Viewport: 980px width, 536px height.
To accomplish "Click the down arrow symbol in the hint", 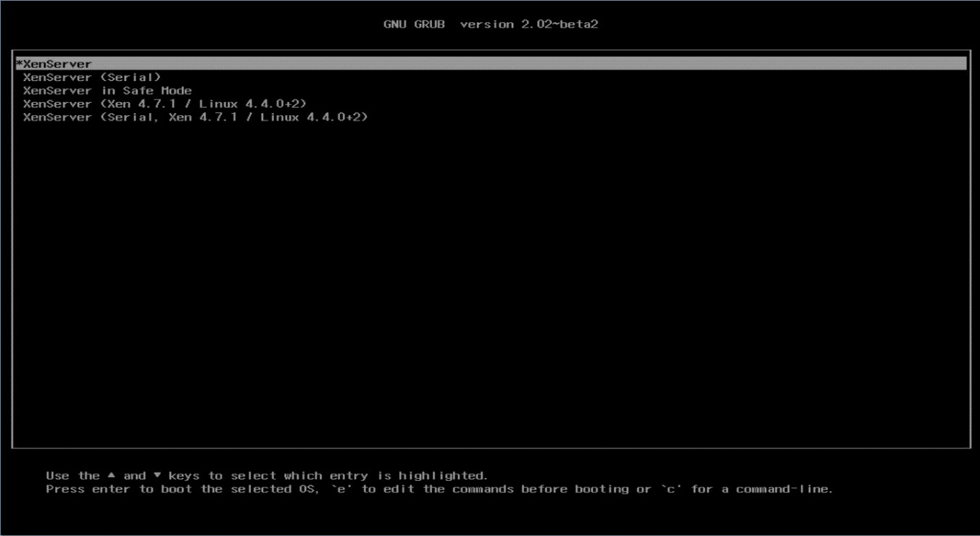I will point(157,475).
